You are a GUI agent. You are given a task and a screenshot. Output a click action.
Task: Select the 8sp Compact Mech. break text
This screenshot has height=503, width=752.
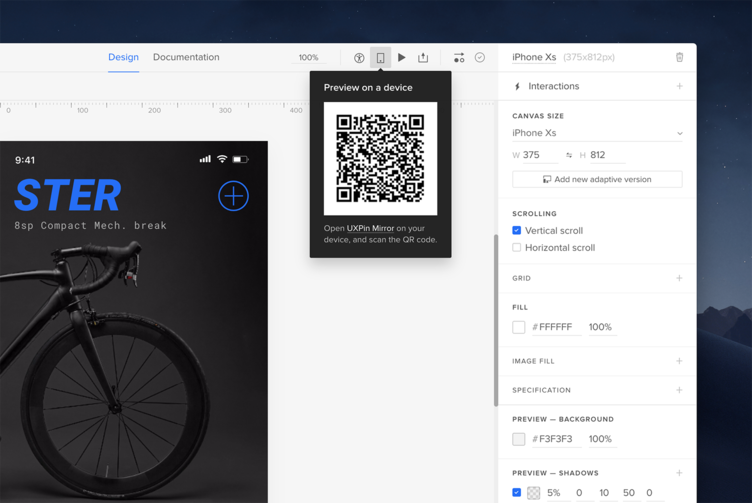pyautogui.click(x=90, y=225)
